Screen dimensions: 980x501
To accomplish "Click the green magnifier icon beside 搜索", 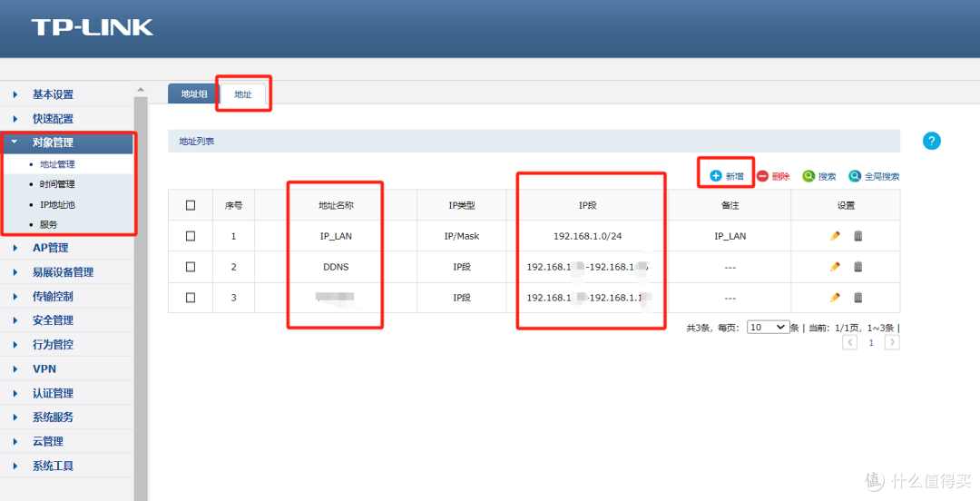I will click(x=808, y=176).
